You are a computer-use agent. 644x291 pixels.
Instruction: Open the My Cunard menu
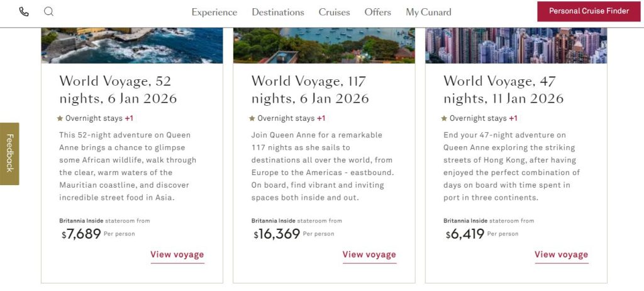(428, 13)
